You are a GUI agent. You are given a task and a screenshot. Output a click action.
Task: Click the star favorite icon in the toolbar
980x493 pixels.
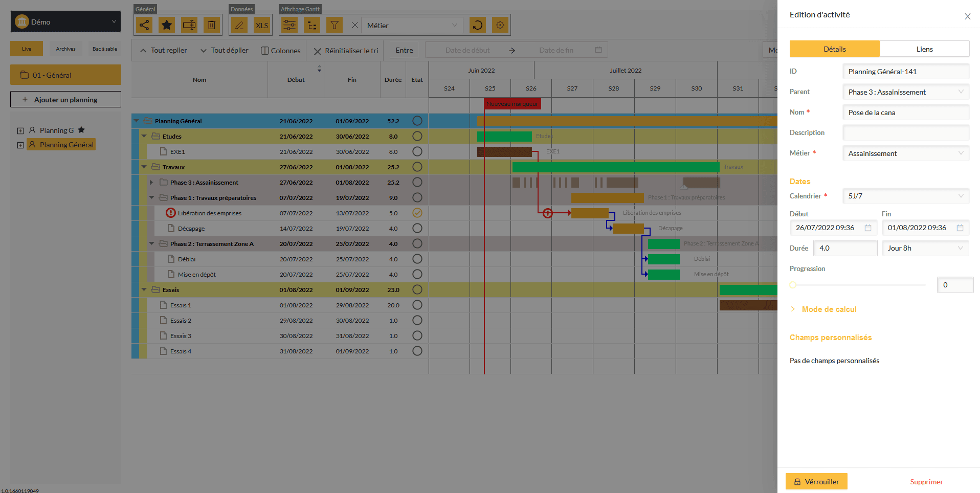coord(167,25)
